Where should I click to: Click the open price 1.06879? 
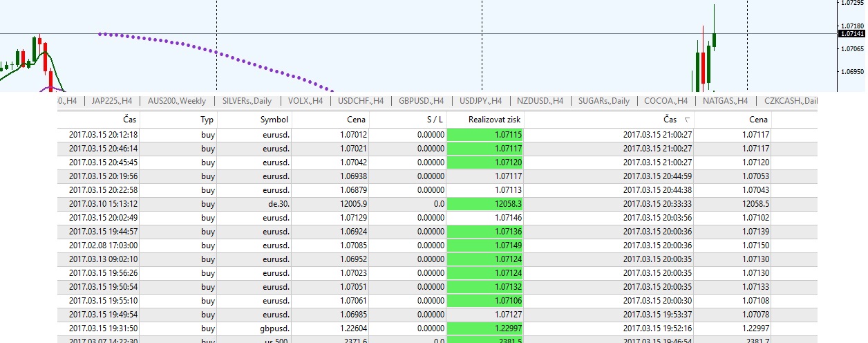(354, 190)
